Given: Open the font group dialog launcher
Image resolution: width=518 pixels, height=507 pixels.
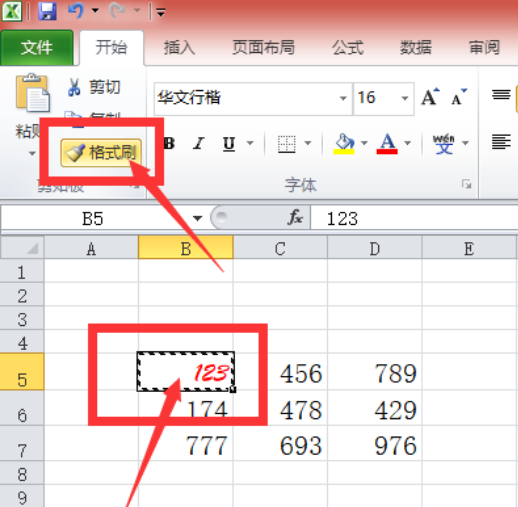Looking at the screenshot, I should tap(466, 184).
